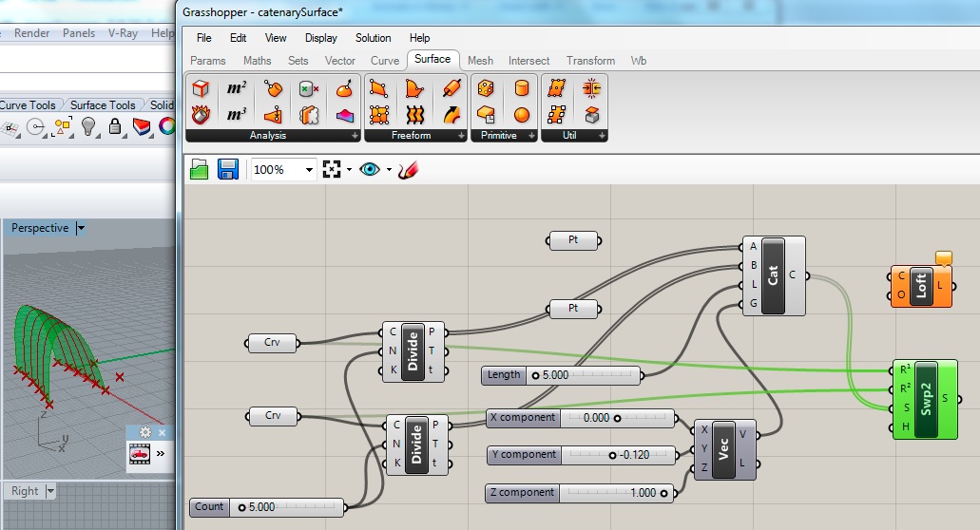This screenshot has width=980, height=530.
Task: Switch to the Transform component tab
Action: (590, 61)
